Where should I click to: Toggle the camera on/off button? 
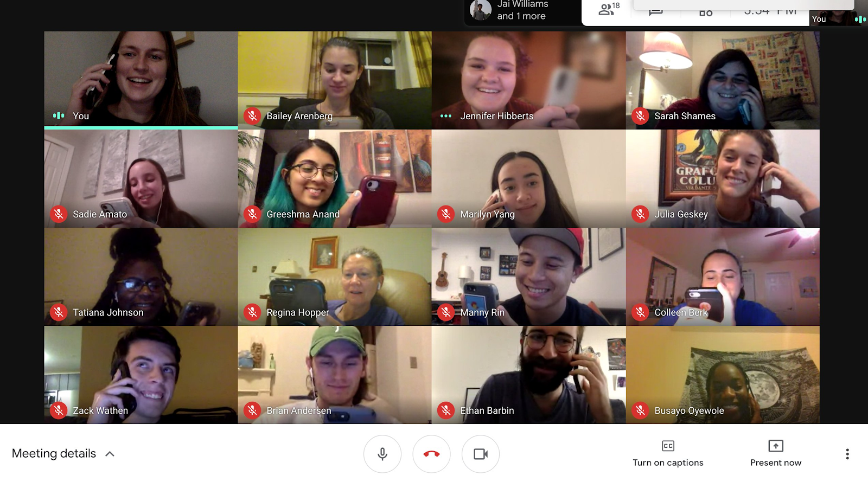pyautogui.click(x=481, y=454)
